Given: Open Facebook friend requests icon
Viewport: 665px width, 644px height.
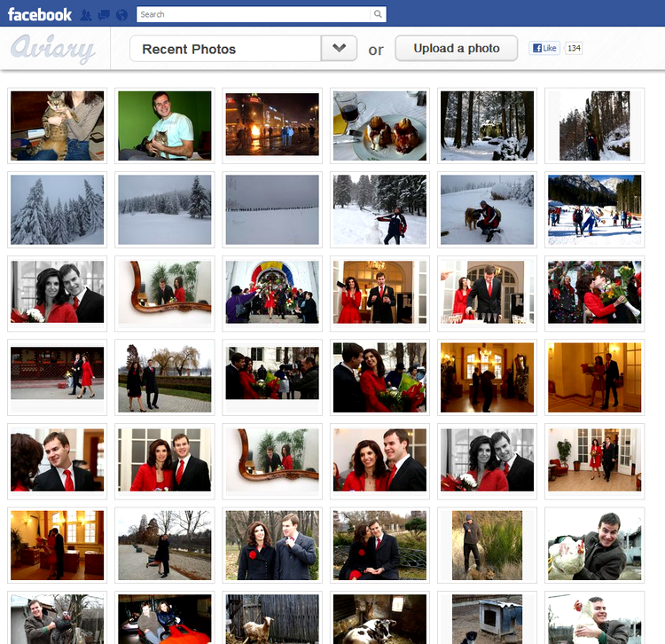Looking at the screenshot, I should [86, 15].
